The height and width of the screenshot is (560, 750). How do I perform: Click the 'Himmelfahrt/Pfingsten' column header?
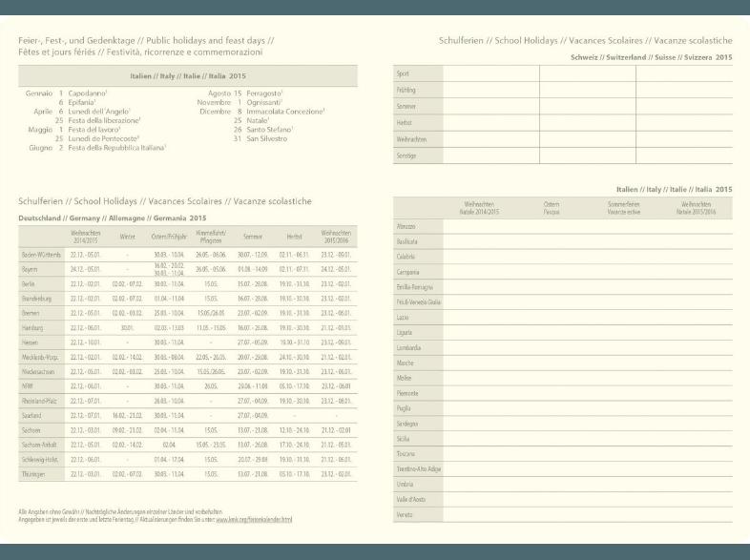(x=211, y=237)
